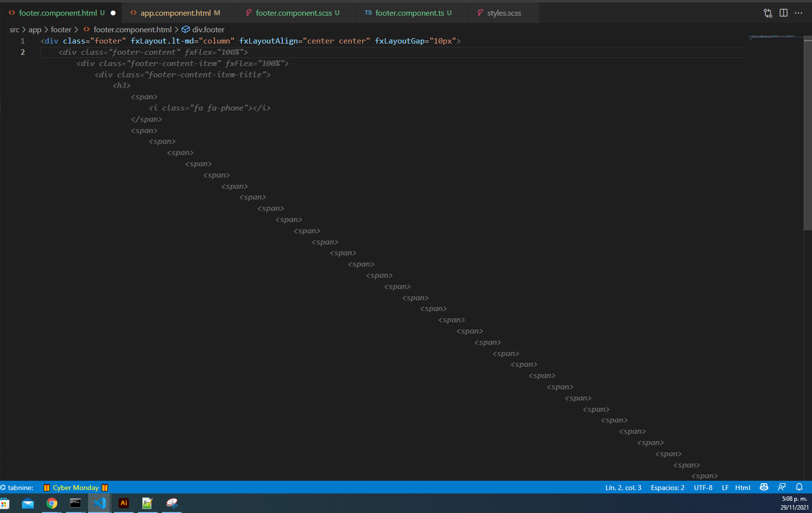Click the unsaved dot on footer.component.html tab
The image size is (812, 513).
pyautogui.click(x=113, y=13)
